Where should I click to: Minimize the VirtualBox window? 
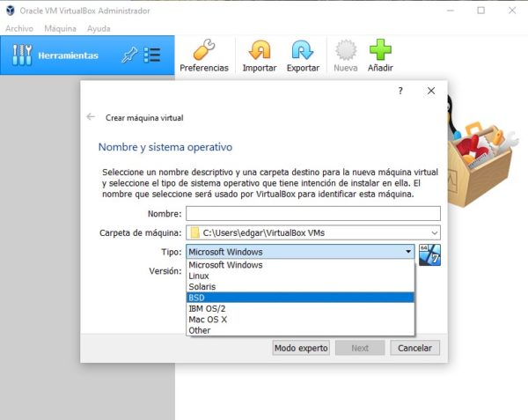click(x=451, y=11)
